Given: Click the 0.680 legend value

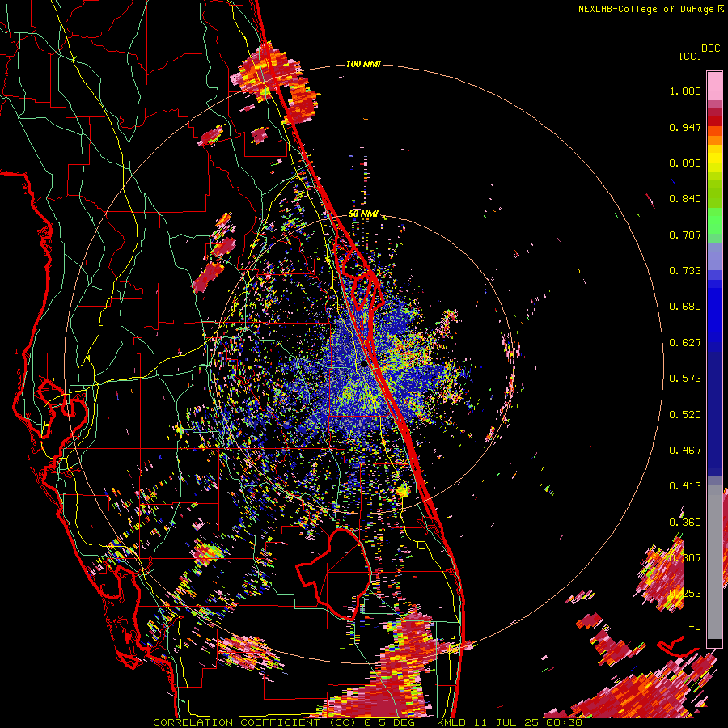Looking at the screenshot, I should [685, 307].
